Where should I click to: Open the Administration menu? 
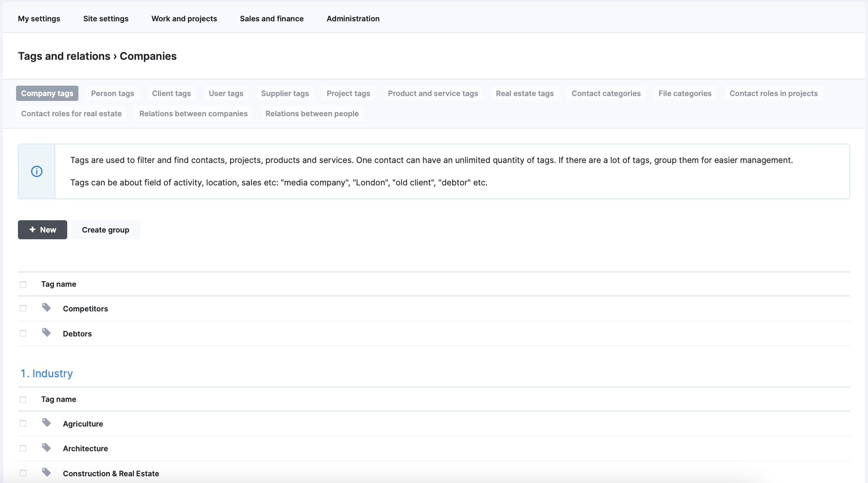(x=353, y=18)
